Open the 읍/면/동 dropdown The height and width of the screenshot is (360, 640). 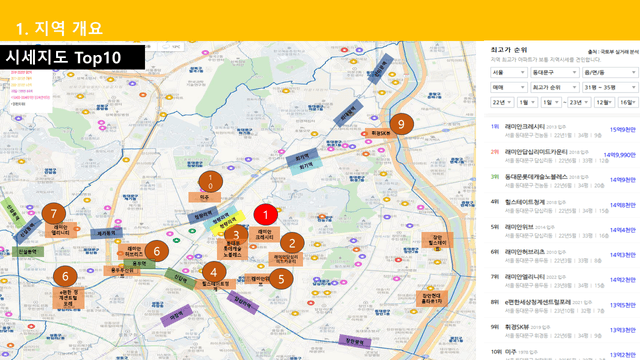pos(610,73)
